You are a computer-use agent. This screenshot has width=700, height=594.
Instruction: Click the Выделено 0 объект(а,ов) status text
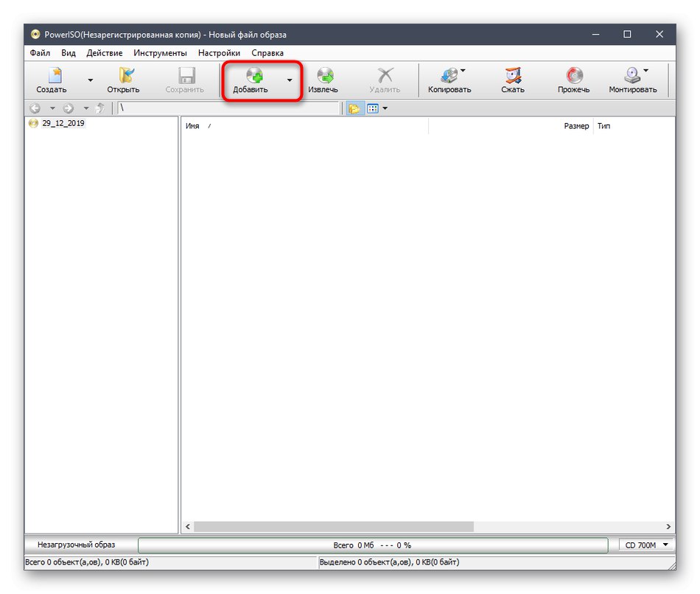pos(389,562)
